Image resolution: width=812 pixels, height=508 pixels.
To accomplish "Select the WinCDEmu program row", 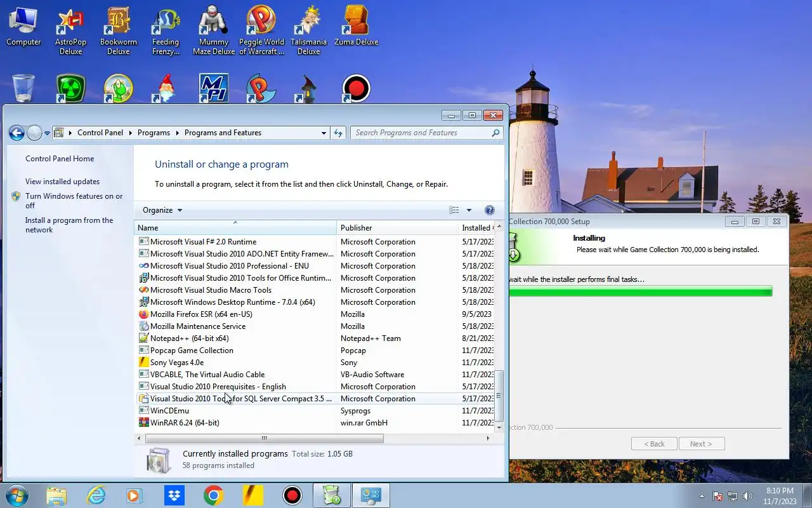I will [x=315, y=411].
